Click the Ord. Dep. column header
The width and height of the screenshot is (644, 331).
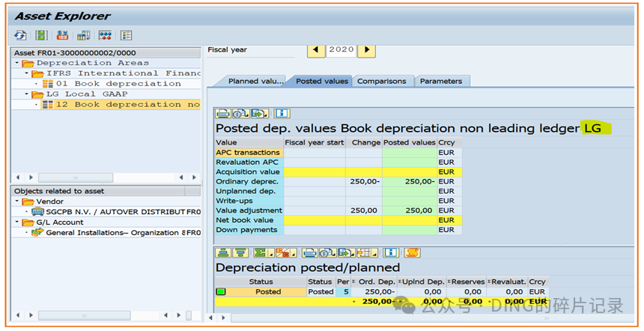point(374,282)
